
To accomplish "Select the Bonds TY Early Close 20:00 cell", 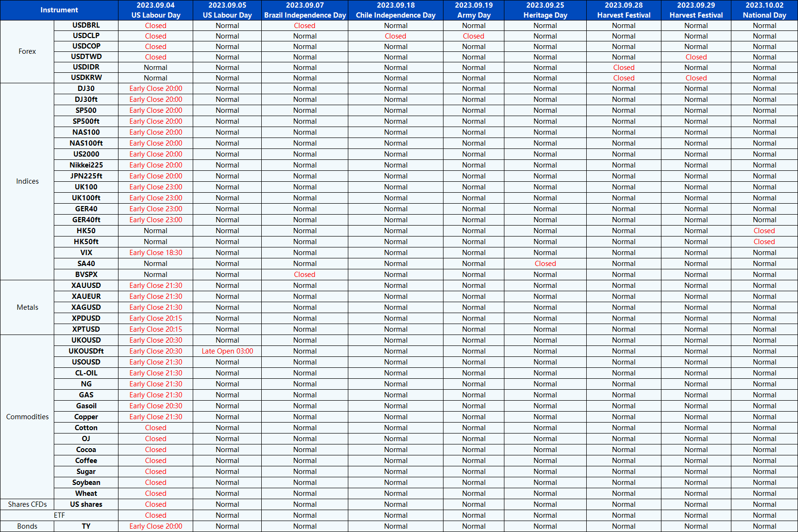I will coord(156,526).
